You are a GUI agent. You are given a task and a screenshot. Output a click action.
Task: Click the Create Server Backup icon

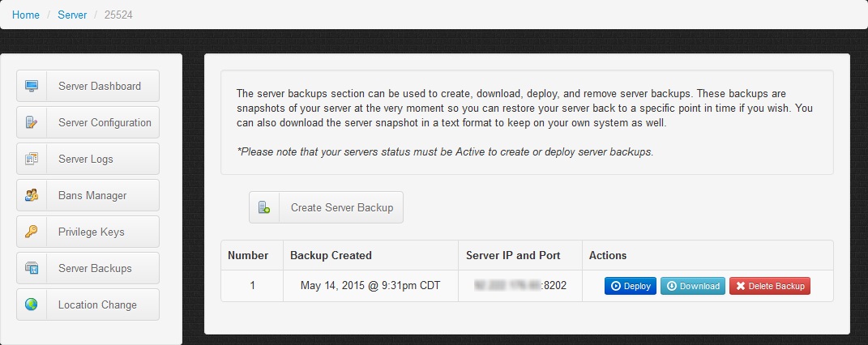coord(264,207)
